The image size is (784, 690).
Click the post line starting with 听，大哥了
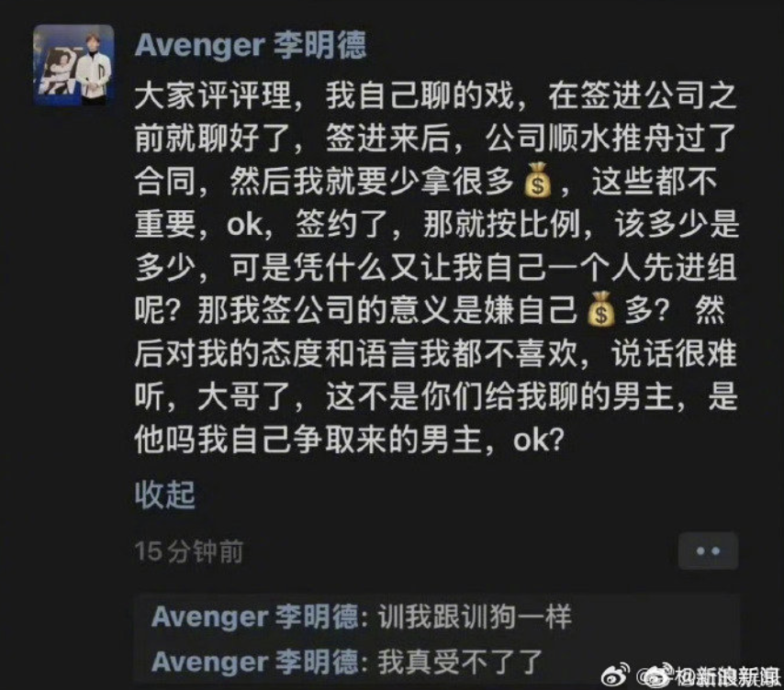(x=436, y=396)
